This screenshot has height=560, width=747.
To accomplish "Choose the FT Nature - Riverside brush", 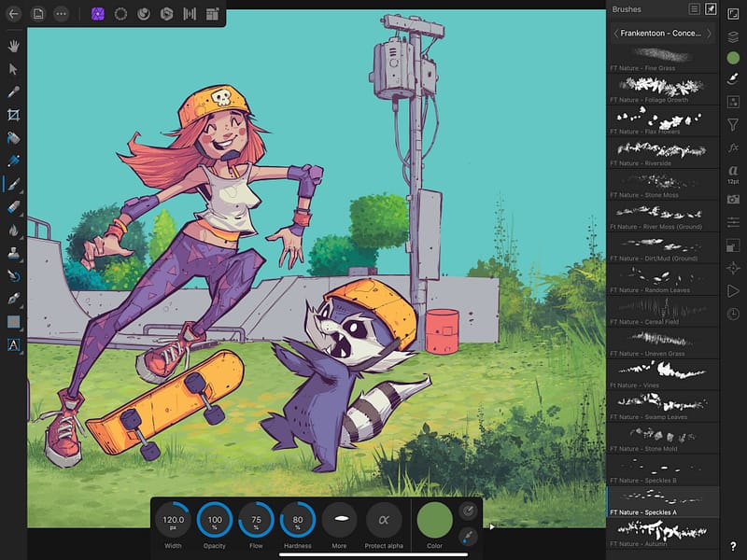I will [663, 153].
